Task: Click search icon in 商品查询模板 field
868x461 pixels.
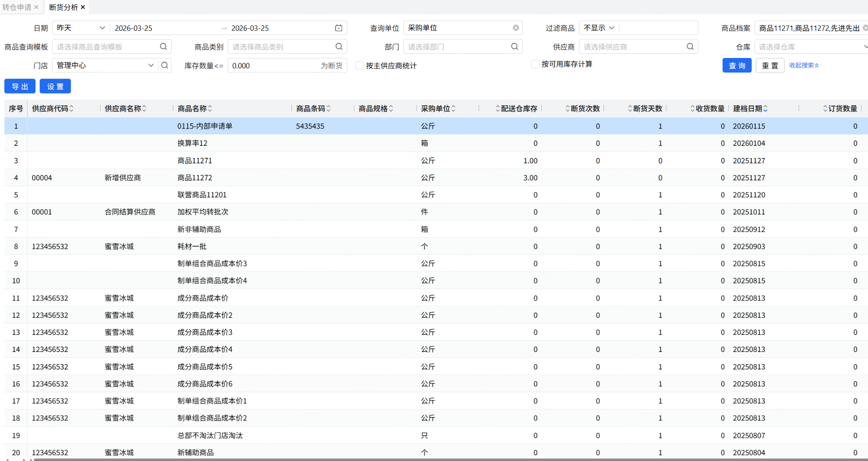Action: click(163, 46)
